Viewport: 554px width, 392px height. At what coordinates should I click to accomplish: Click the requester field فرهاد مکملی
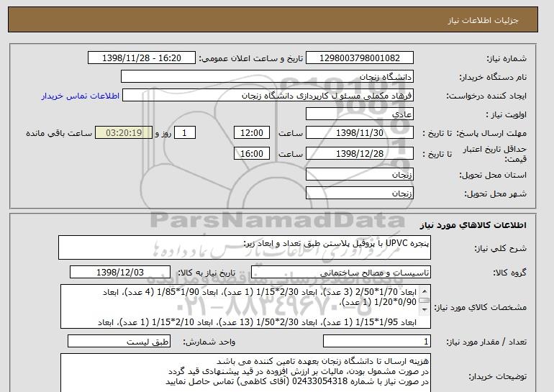point(268,96)
